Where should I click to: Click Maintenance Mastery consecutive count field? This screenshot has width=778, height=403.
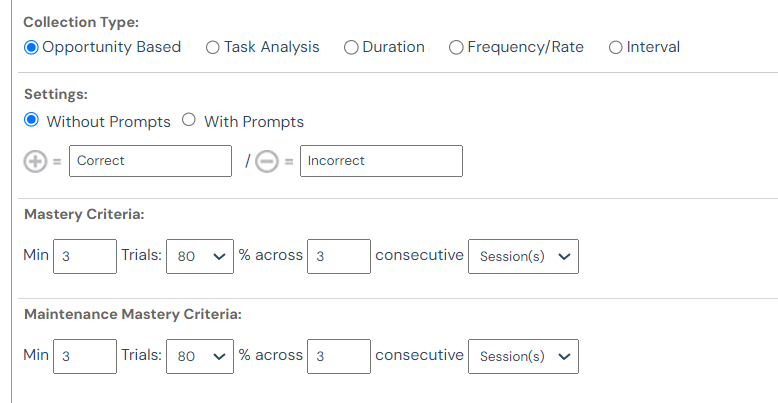pos(339,356)
